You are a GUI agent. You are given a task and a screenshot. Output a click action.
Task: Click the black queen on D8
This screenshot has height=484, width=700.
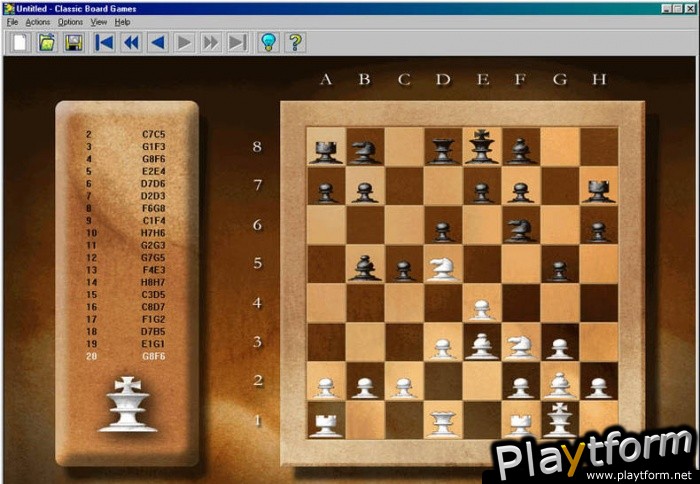click(x=443, y=151)
